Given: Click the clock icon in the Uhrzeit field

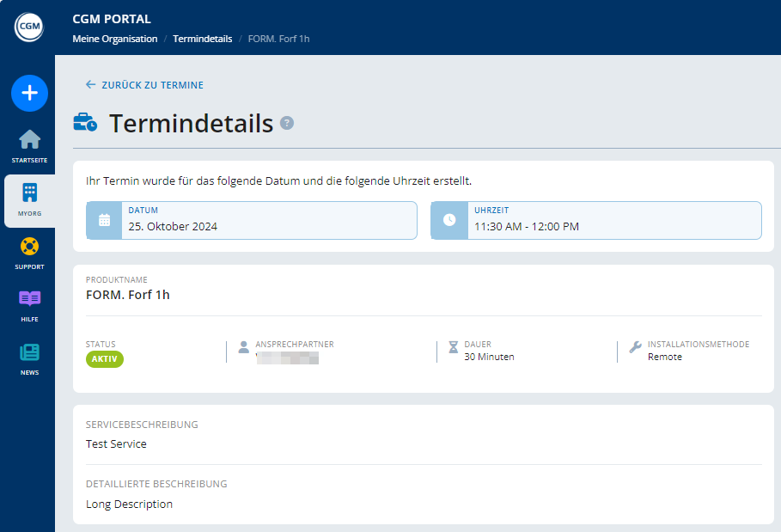Looking at the screenshot, I should tap(448, 220).
